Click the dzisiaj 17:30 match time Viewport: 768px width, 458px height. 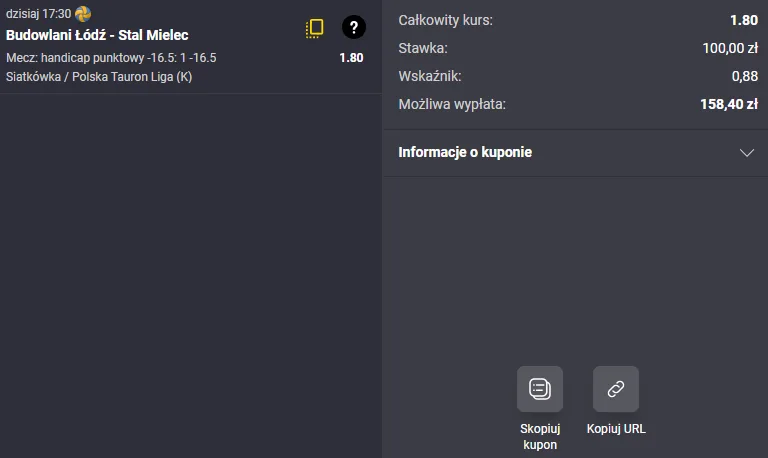pyautogui.click(x=38, y=14)
